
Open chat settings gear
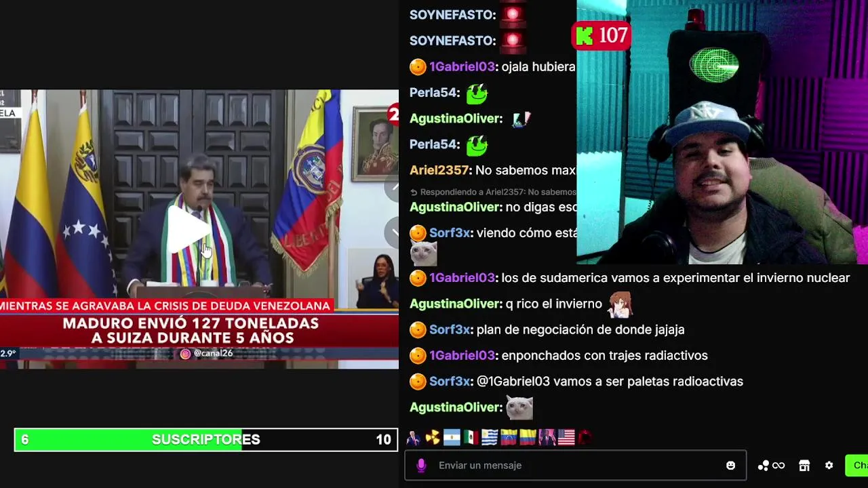click(829, 465)
